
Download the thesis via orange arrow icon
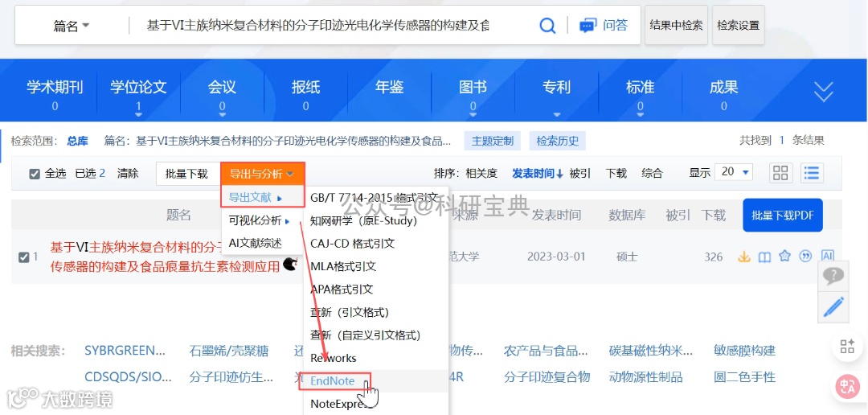[x=744, y=257]
